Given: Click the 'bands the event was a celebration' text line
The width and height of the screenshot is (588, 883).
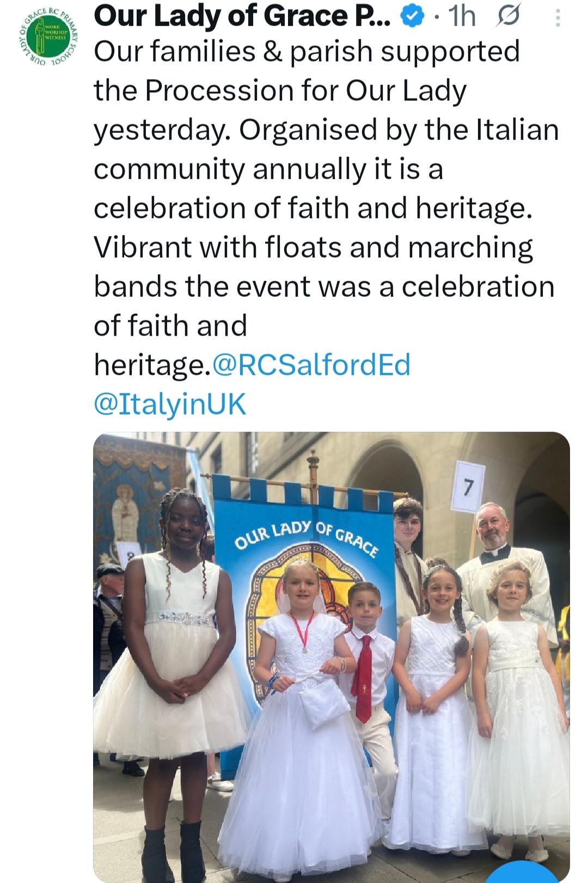Looking at the screenshot, I should pyautogui.click(x=324, y=287).
